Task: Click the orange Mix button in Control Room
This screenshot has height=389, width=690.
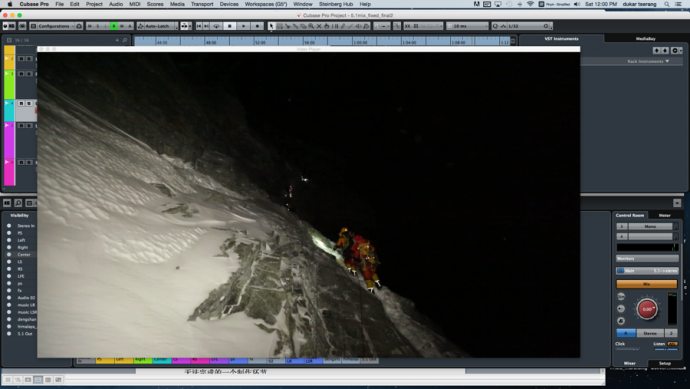Action: [x=646, y=284]
